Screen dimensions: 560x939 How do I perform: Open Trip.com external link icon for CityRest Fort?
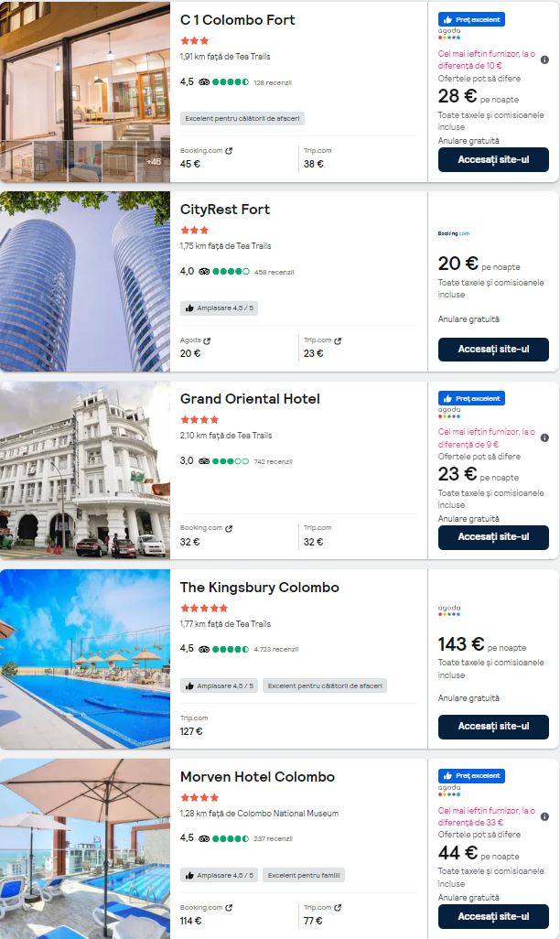coord(338,340)
